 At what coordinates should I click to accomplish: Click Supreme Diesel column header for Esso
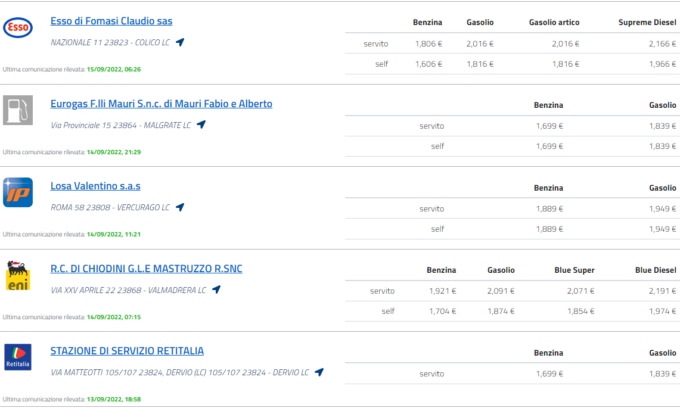click(x=647, y=22)
